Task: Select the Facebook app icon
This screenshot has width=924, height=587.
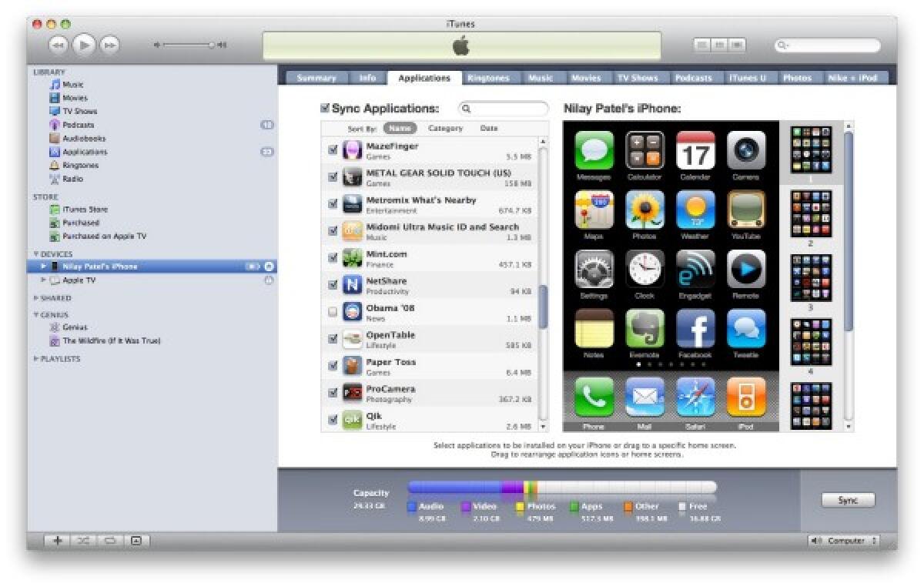Action: pyautogui.click(x=696, y=329)
